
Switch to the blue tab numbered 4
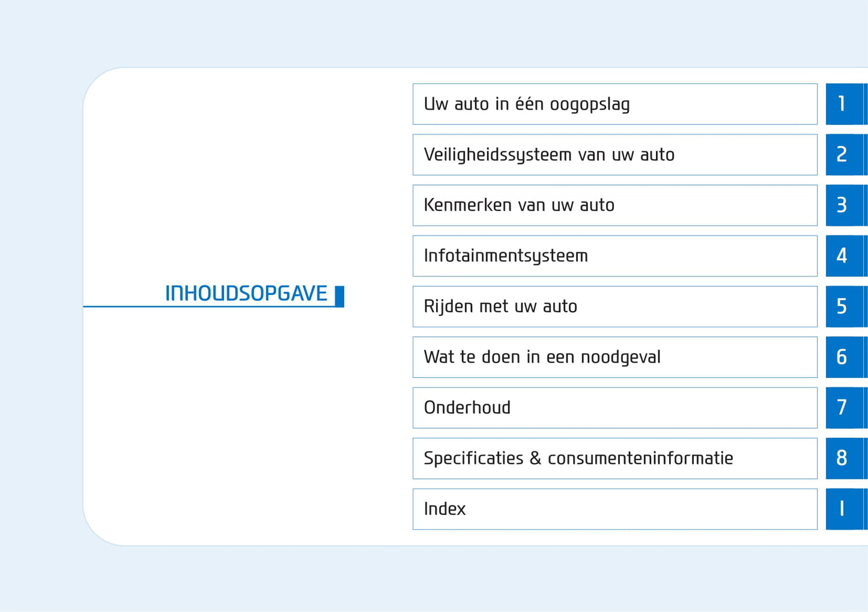[844, 256]
